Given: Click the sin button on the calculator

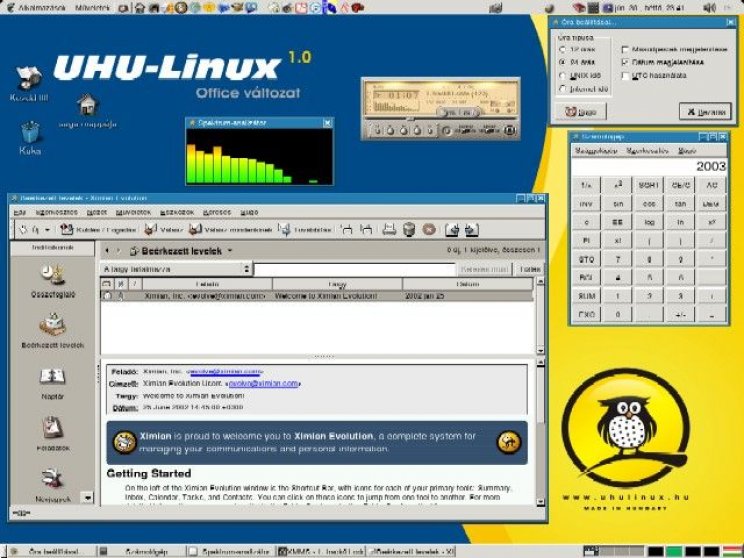Looking at the screenshot, I should pos(617,204).
